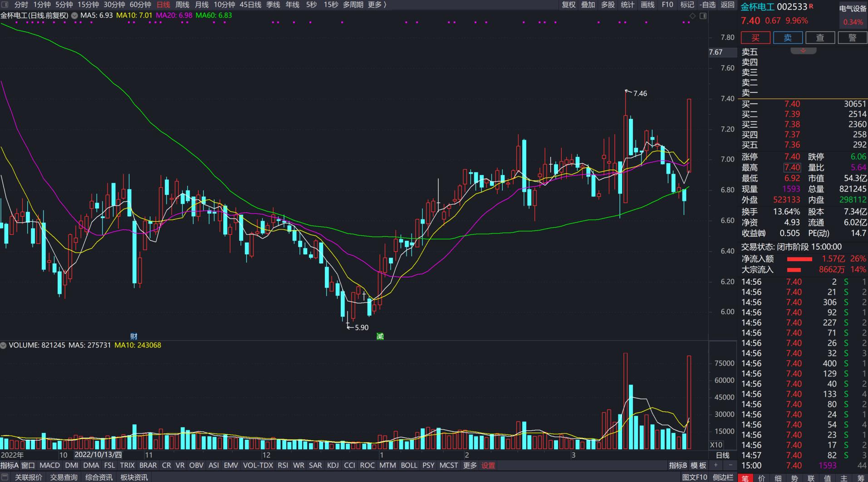
Task: Zoom in chart with plus button
Action: click(x=716, y=465)
